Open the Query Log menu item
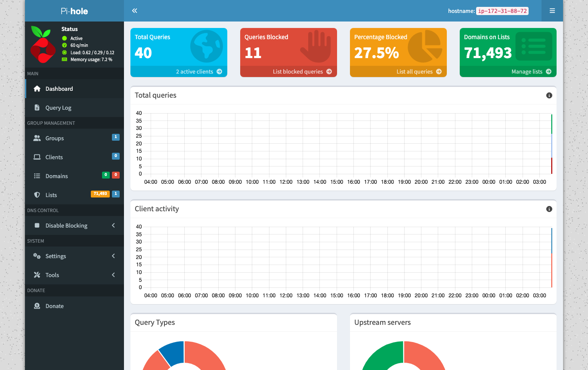This screenshot has width=588, height=370. click(74, 108)
